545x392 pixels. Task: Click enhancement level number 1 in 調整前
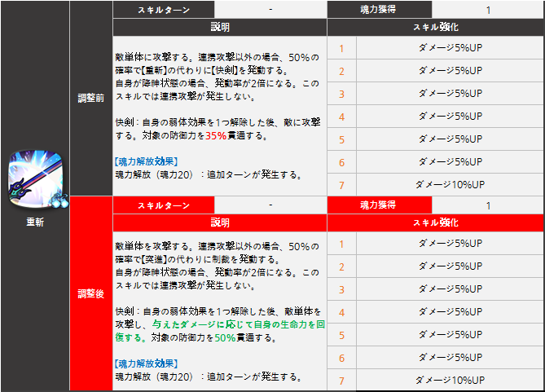pos(341,48)
